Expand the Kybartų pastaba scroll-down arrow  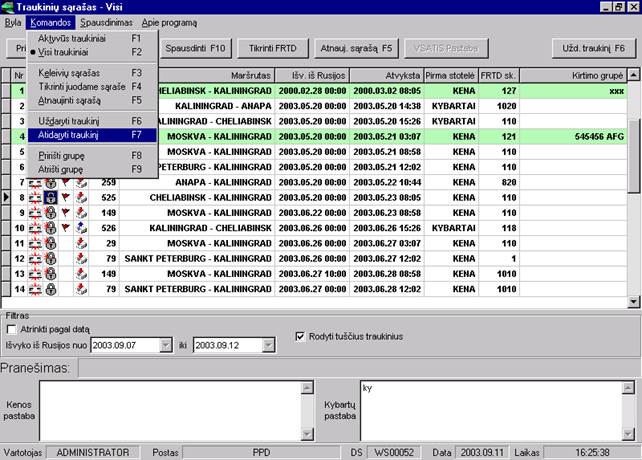pos(628,434)
